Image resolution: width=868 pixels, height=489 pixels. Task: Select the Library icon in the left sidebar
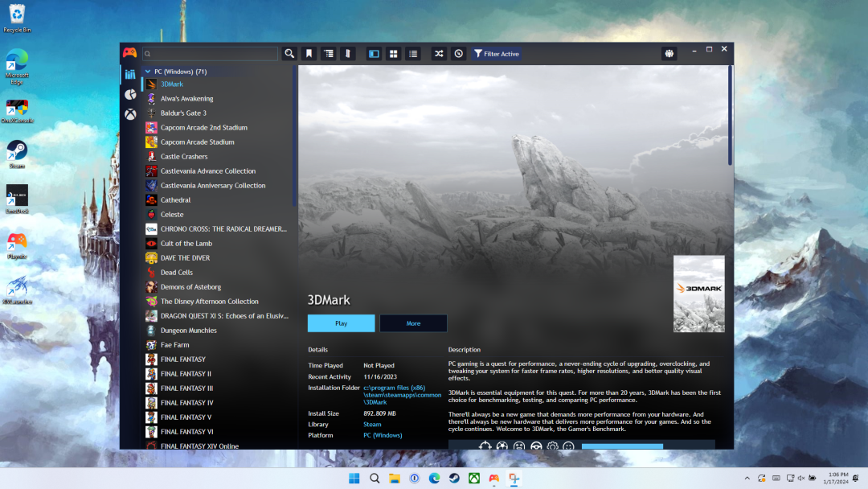pos(130,74)
